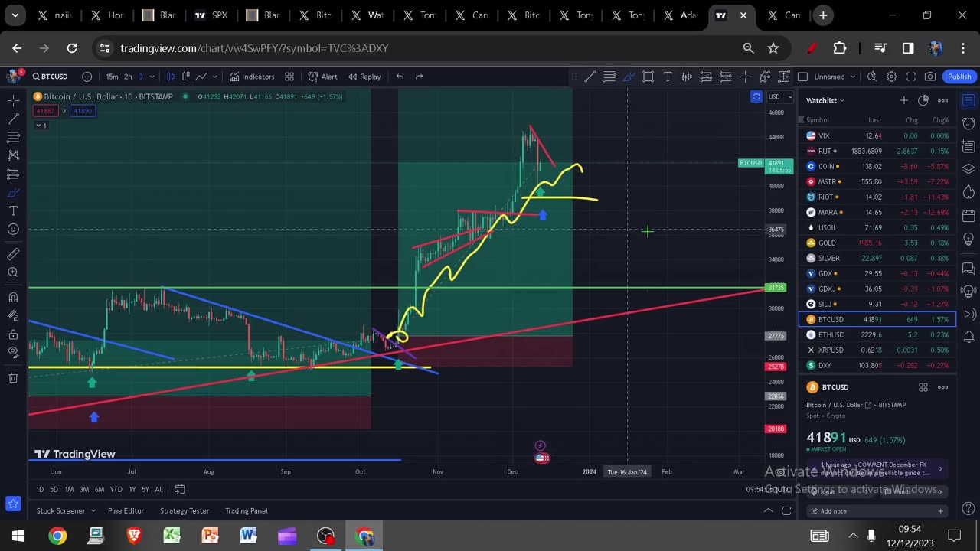
Task: Toggle the layout name checkbox beside Unnamed
Action: coord(802,77)
